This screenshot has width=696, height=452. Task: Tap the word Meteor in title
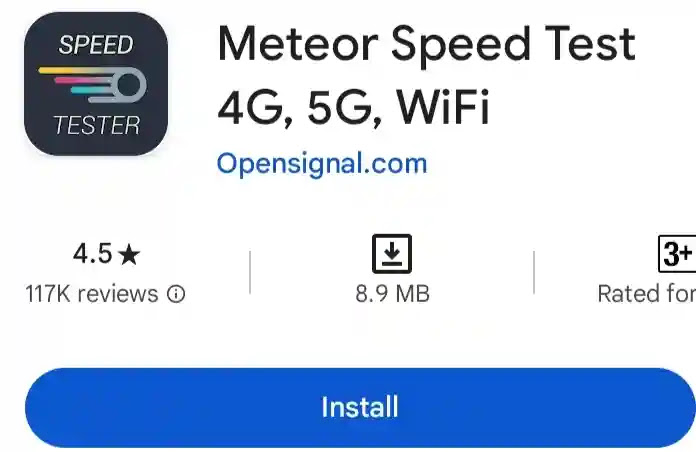(298, 44)
